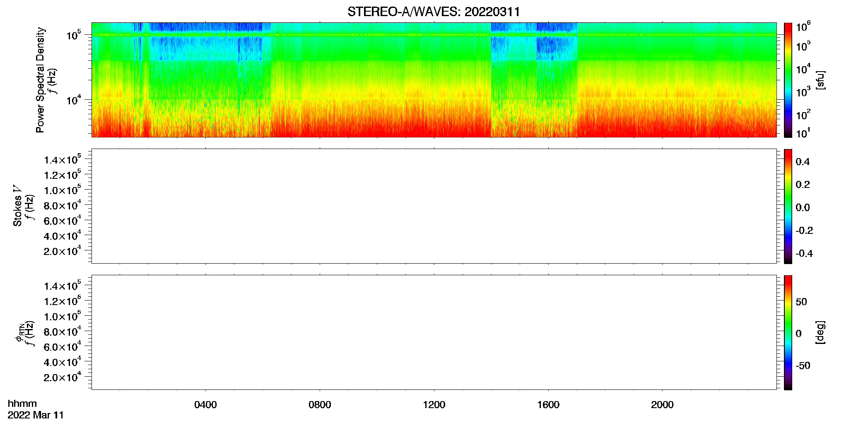This screenshot has height=447, width=868.
Task: Click the degrees color bar beside the bottom panel
Action: (788, 332)
